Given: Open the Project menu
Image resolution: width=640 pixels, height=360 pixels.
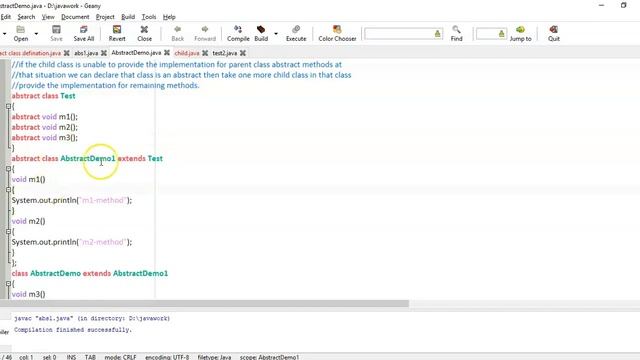Looking at the screenshot, I should tap(105, 17).
